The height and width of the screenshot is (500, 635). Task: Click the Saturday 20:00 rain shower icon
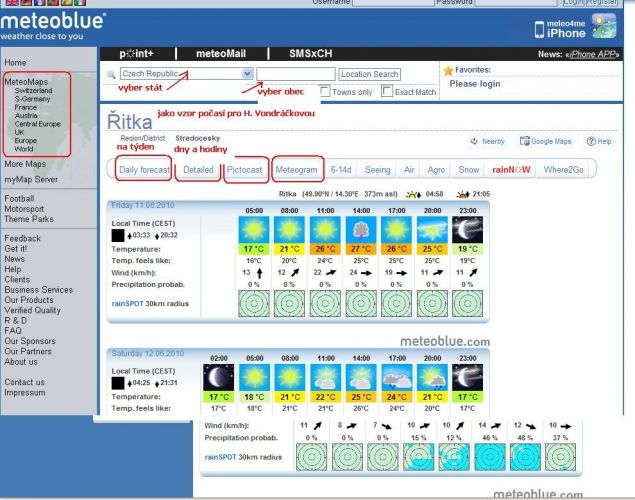coord(432,377)
